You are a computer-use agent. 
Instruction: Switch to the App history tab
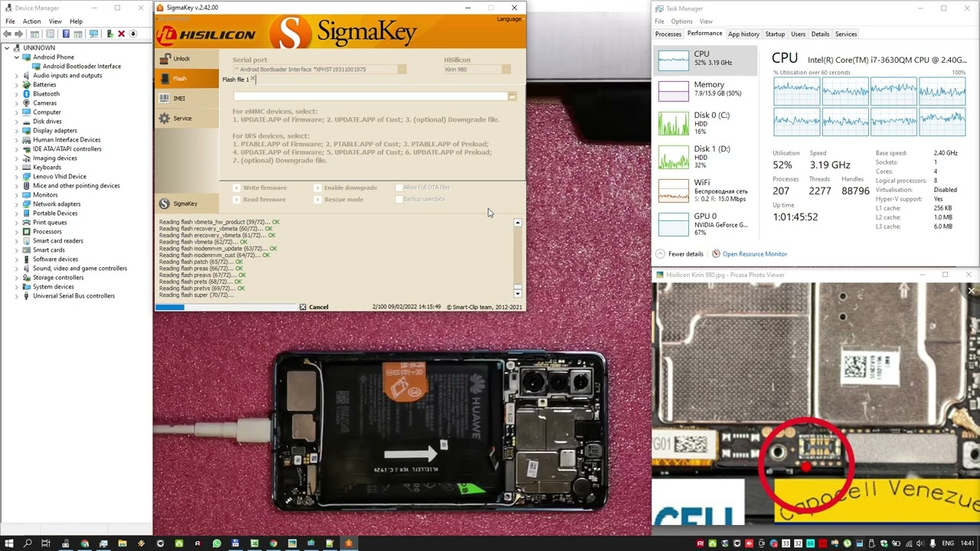743,34
